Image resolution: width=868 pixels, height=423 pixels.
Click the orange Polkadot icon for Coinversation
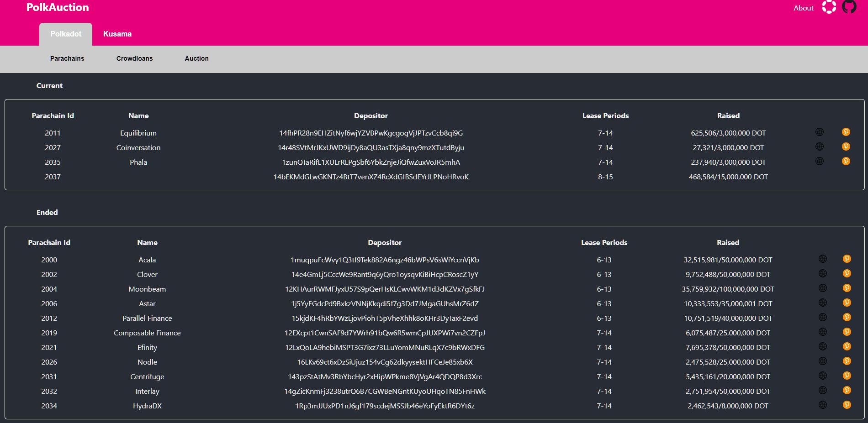pyautogui.click(x=846, y=146)
